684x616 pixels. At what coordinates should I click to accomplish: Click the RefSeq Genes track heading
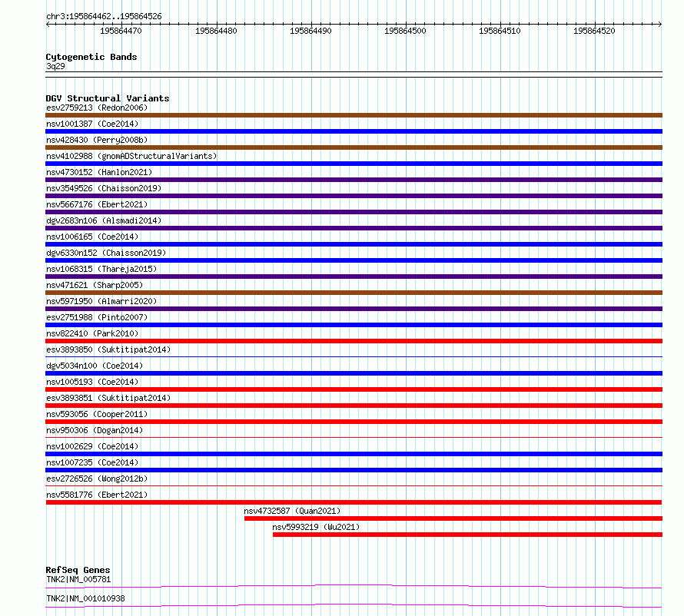click(x=78, y=570)
